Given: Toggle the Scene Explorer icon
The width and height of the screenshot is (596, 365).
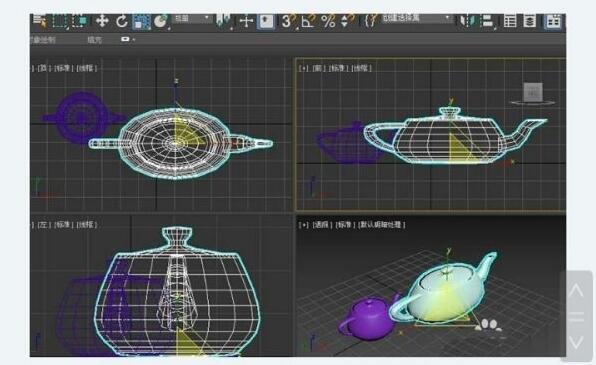Looking at the screenshot, I should pos(510,21).
